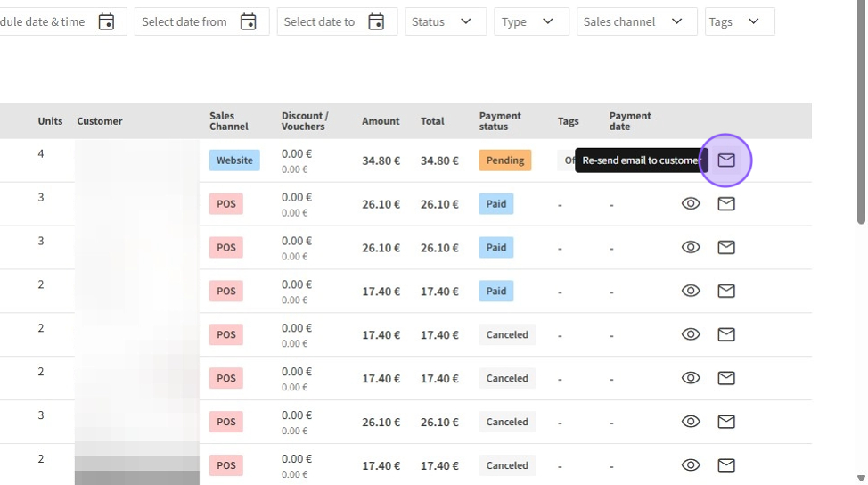Re-send email for the last Canceled order
Viewport: 868px width, 485px height.
click(726, 465)
